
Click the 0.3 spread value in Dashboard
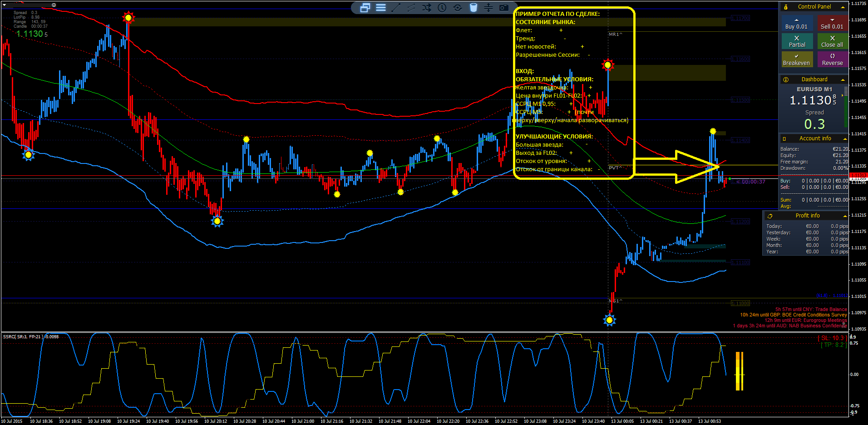coord(814,124)
